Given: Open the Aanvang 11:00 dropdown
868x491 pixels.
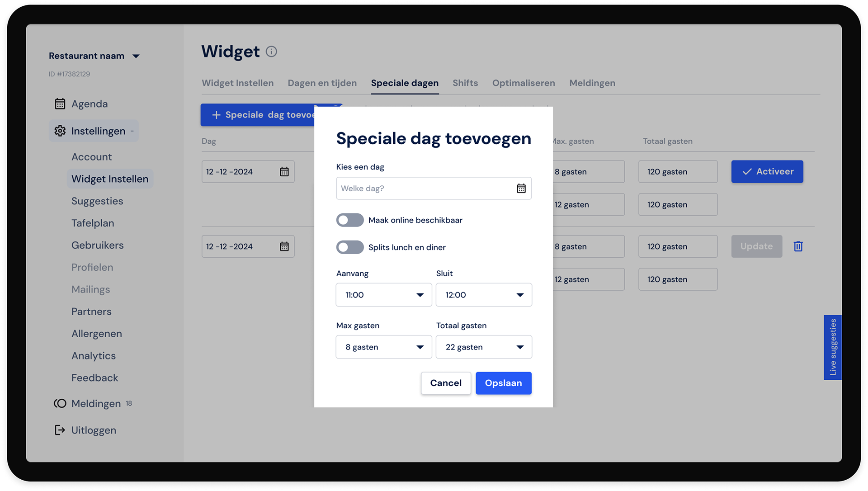Looking at the screenshot, I should 383,295.
